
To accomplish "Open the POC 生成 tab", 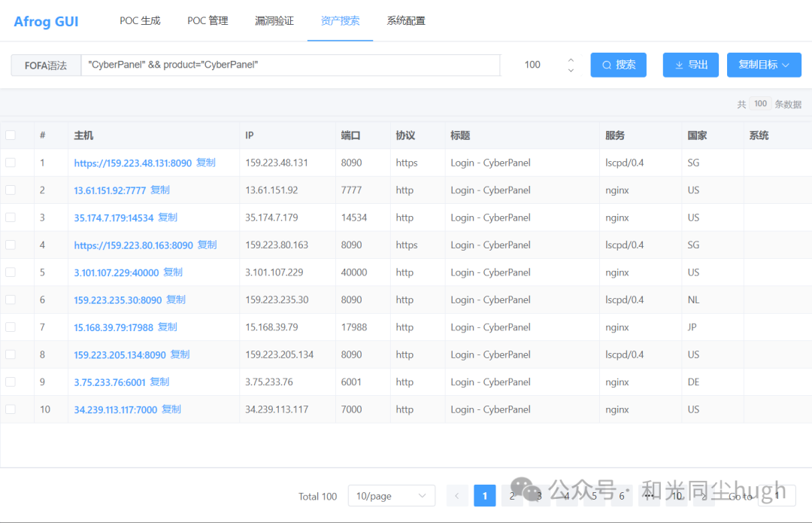I will pos(140,21).
